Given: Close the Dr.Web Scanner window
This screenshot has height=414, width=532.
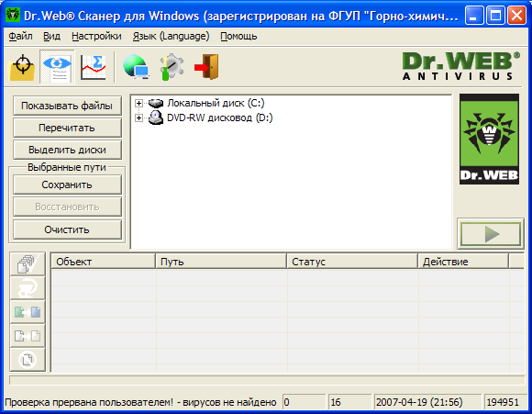Looking at the screenshot, I should click(x=516, y=16).
